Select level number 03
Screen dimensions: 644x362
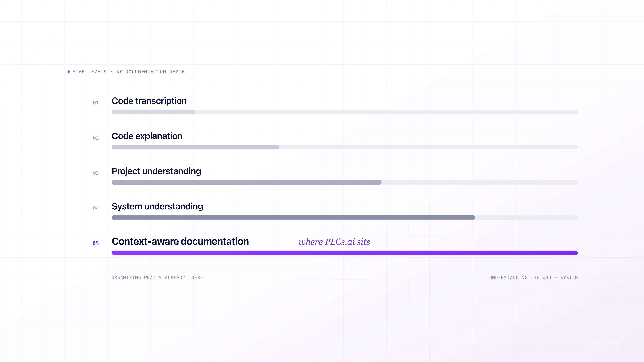point(96,173)
